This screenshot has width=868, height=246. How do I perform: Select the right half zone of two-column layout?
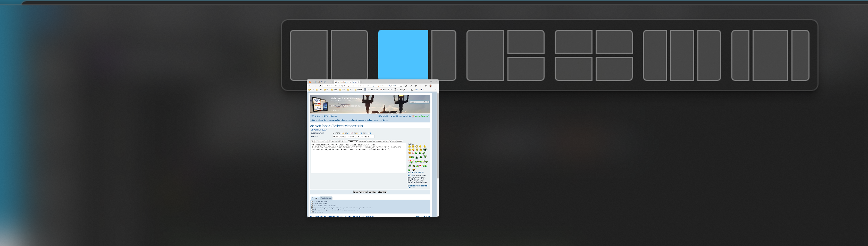pyautogui.click(x=349, y=55)
